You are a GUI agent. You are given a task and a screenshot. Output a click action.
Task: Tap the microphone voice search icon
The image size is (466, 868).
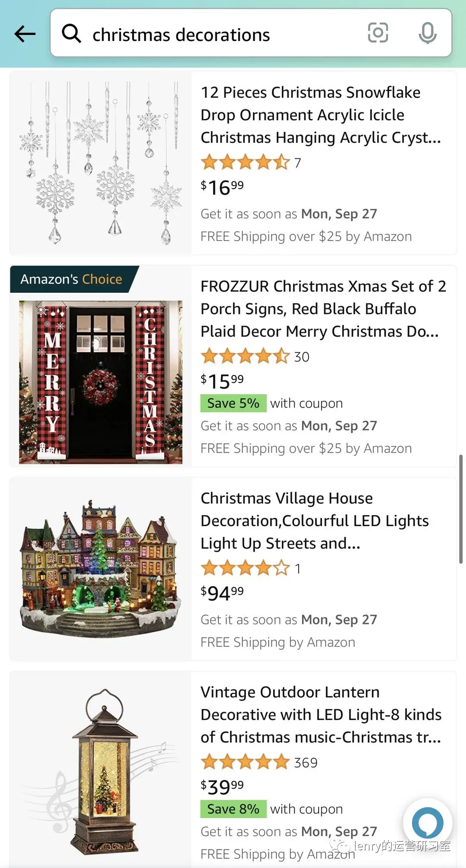pos(428,33)
